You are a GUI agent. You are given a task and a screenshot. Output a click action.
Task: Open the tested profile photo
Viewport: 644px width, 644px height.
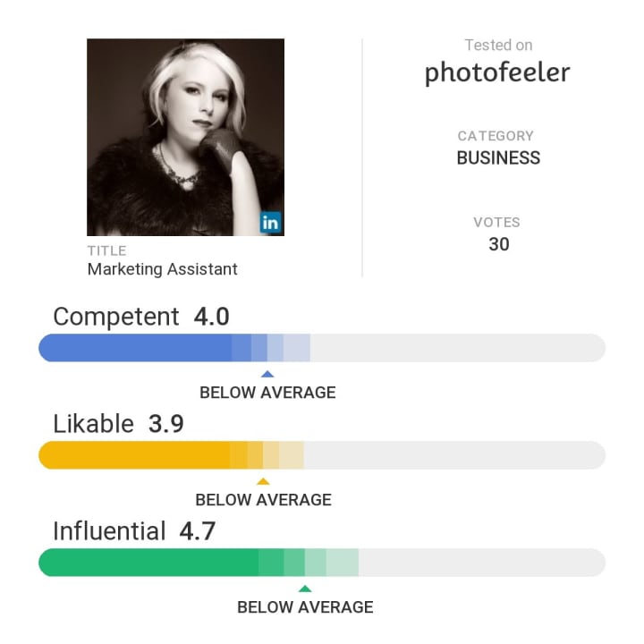click(186, 137)
